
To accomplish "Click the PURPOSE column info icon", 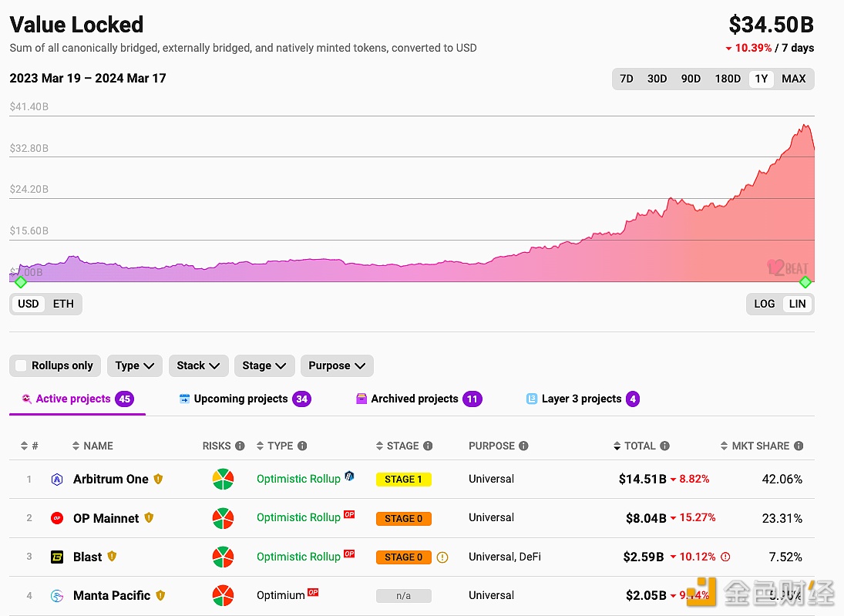I will 523,446.
